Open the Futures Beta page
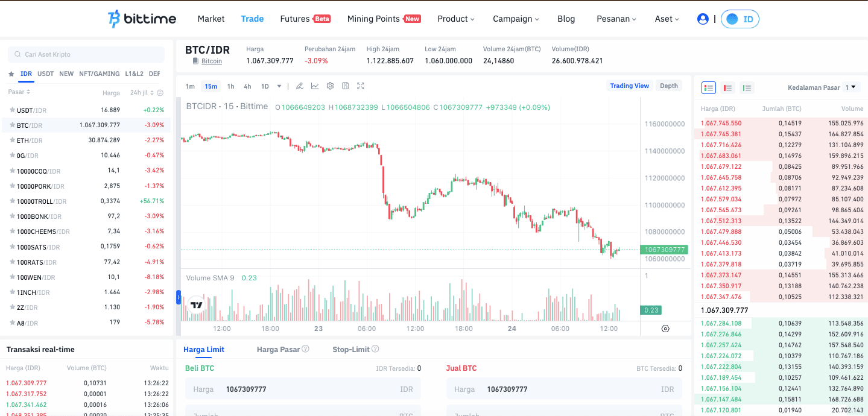Viewport: 868px width, 416px height. [x=305, y=19]
